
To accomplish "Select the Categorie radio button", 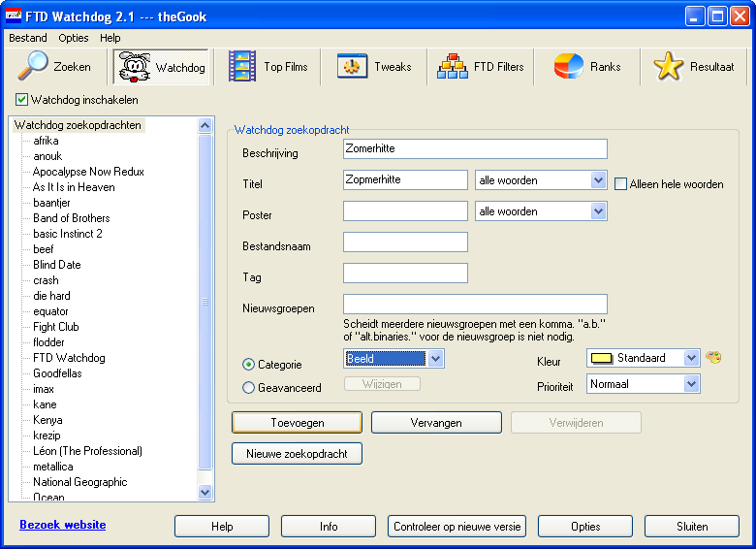I will (248, 365).
